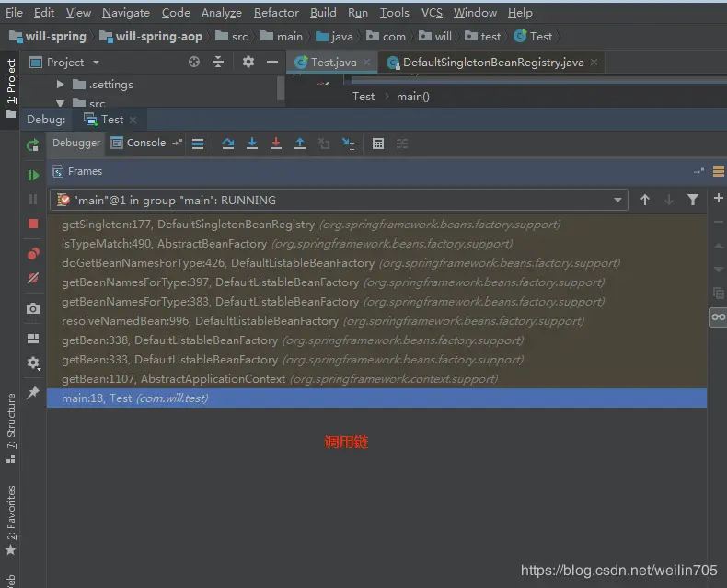Take a thread dump camera icon
Image resolution: width=727 pixels, height=588 pixels.
33,308
